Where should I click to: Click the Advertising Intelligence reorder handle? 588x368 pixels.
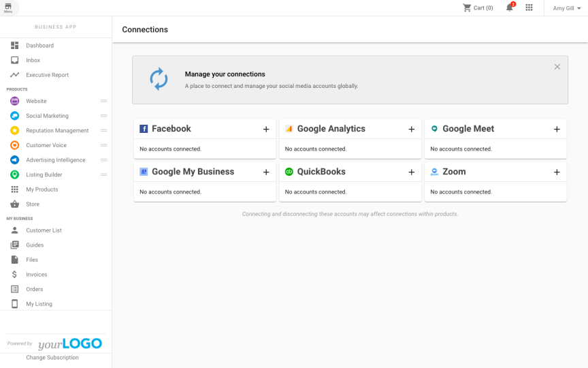click(103, 160)
